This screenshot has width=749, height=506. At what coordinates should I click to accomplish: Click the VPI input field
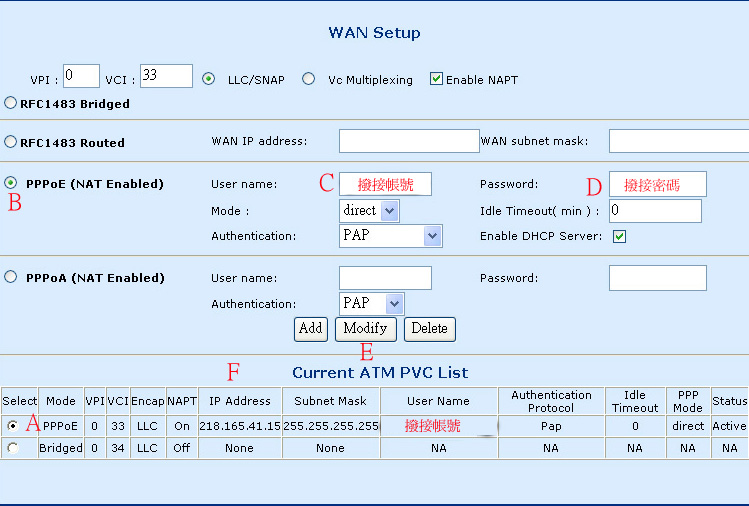(x=81, y=76)
